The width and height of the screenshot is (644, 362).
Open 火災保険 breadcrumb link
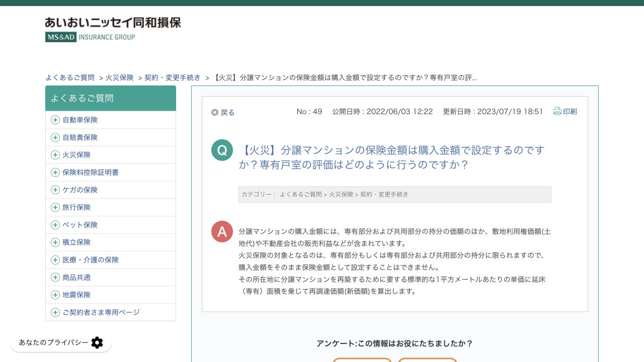click(120, 77)
